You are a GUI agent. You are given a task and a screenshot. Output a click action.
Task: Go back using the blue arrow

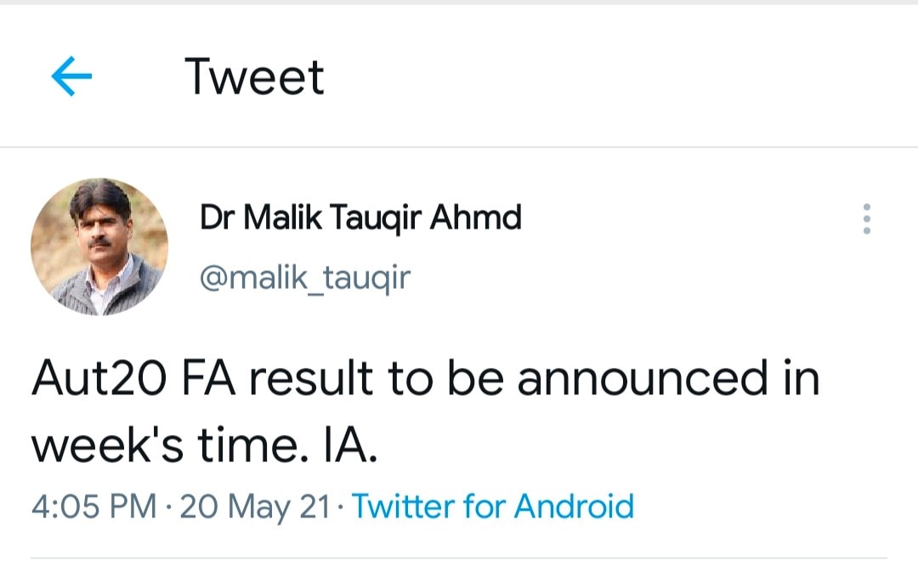71,76
